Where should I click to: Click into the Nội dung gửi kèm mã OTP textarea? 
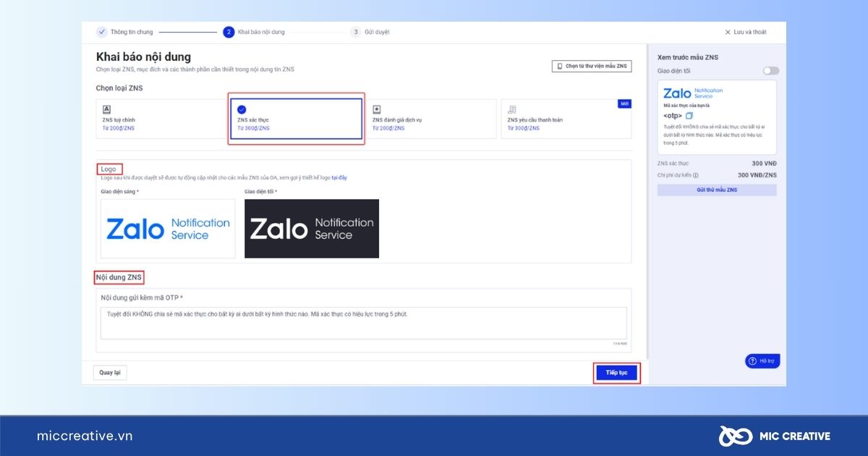[x=364, y=323]
